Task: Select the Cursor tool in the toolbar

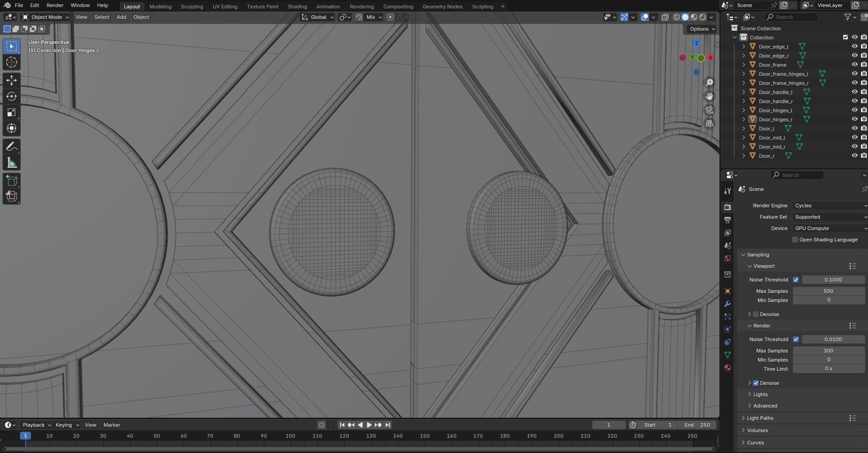Action: click(x=12, y=62)
